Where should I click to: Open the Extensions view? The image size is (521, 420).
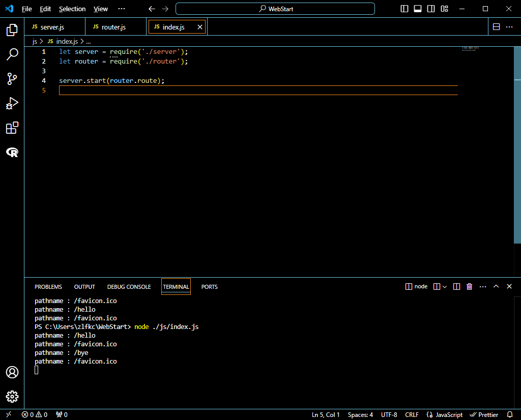[12, 128]
